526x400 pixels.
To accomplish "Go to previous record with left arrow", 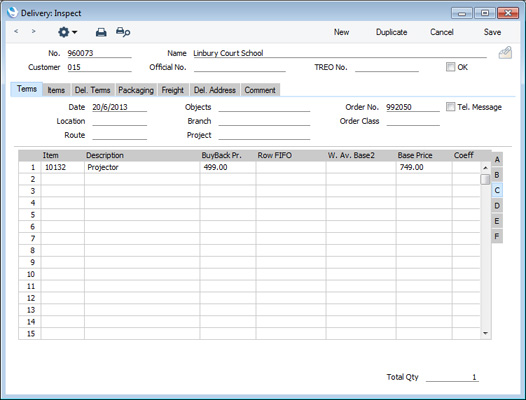I will 16,32.
